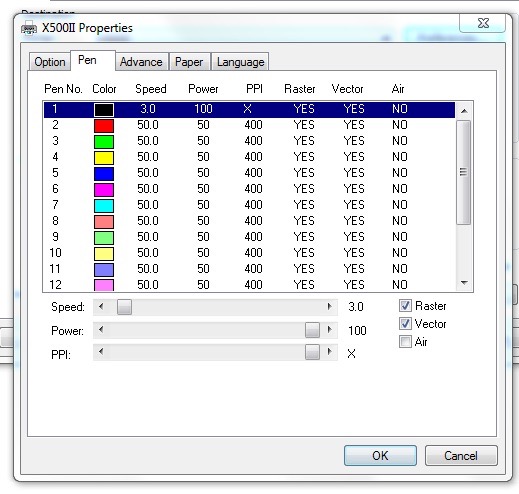This screenshot has width=519, height=494.
Task: Click the salmon color swatch for pen 8
Action: pos(104,221)
